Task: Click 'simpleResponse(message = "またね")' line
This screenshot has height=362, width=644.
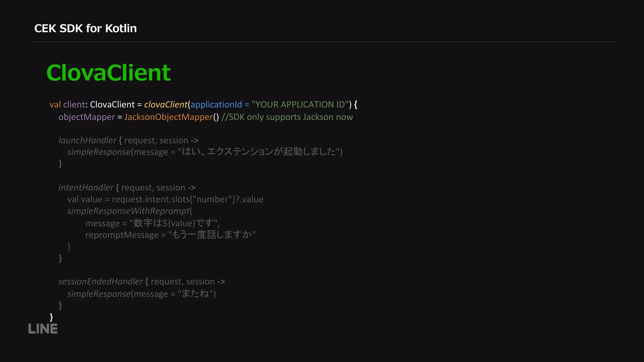Action: click(142, 294)
